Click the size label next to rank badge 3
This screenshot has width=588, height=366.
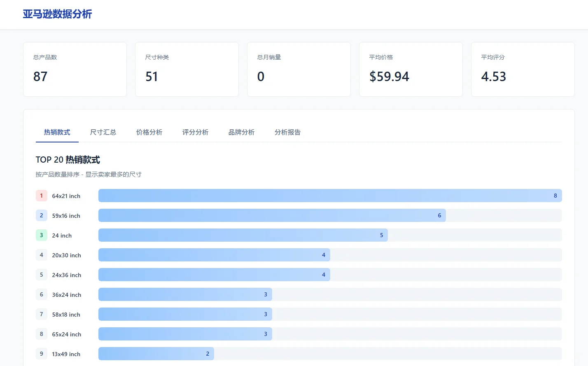click(62, 235)
